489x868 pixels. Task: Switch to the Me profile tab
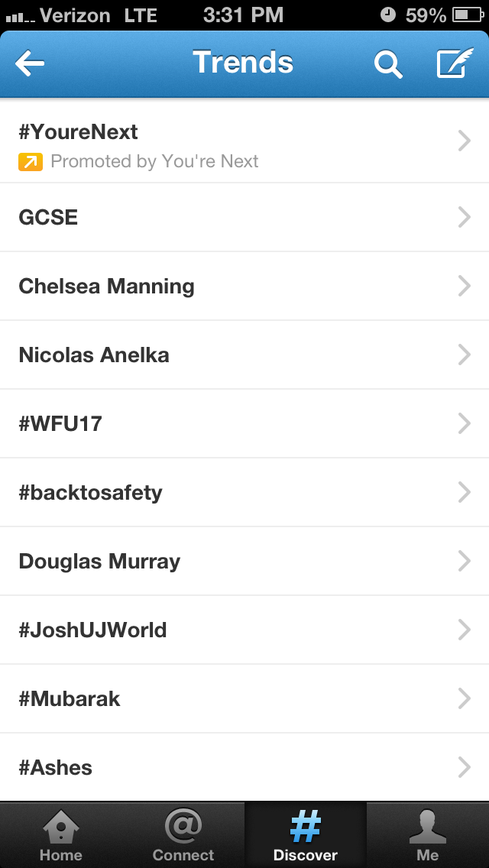click(x=428, y=834)
